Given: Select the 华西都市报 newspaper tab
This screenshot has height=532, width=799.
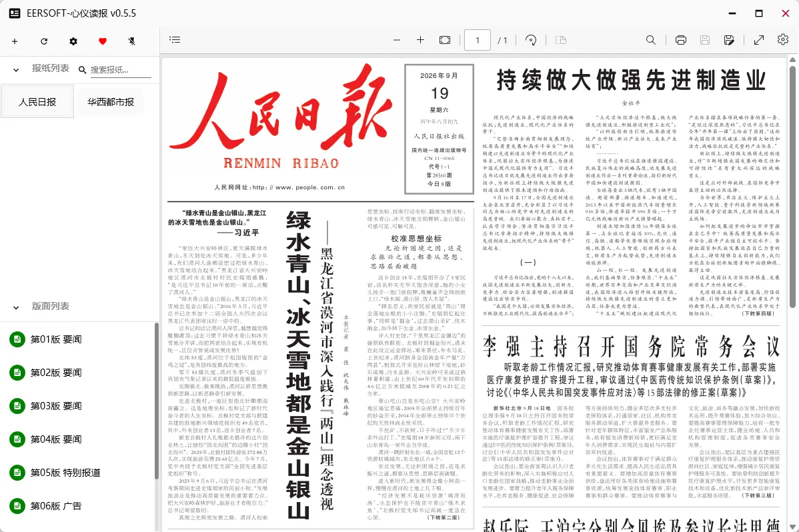Looking at the screenshot, I should (111, 102).
